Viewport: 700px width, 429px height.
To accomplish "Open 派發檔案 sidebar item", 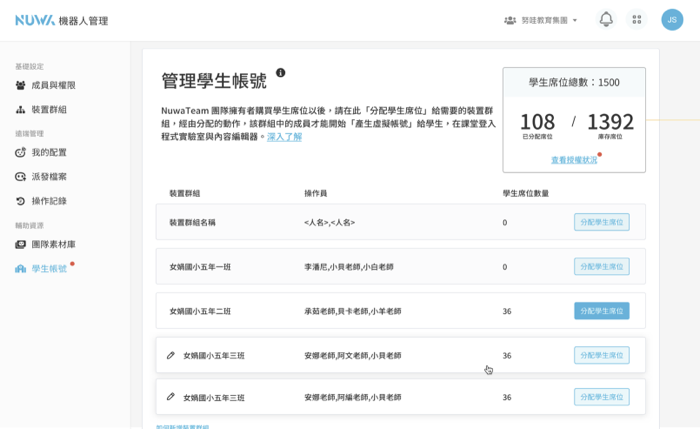I will [x=48, y=176].
